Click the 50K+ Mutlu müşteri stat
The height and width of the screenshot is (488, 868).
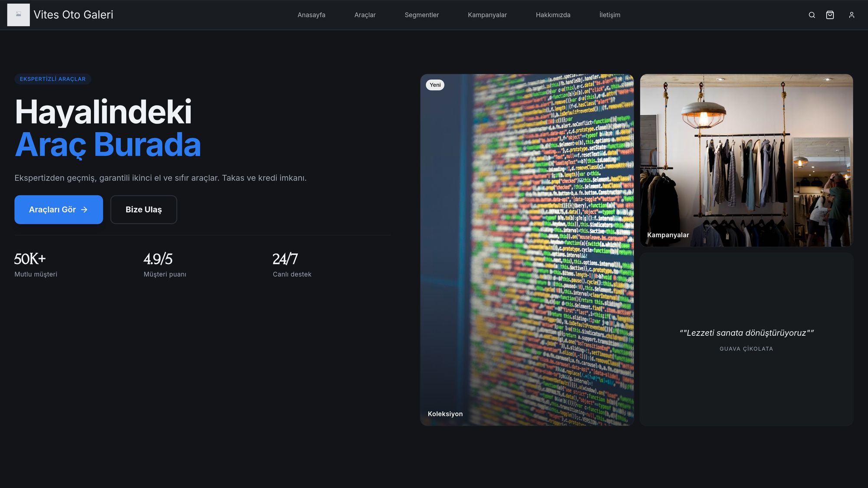tap(36, 265)
